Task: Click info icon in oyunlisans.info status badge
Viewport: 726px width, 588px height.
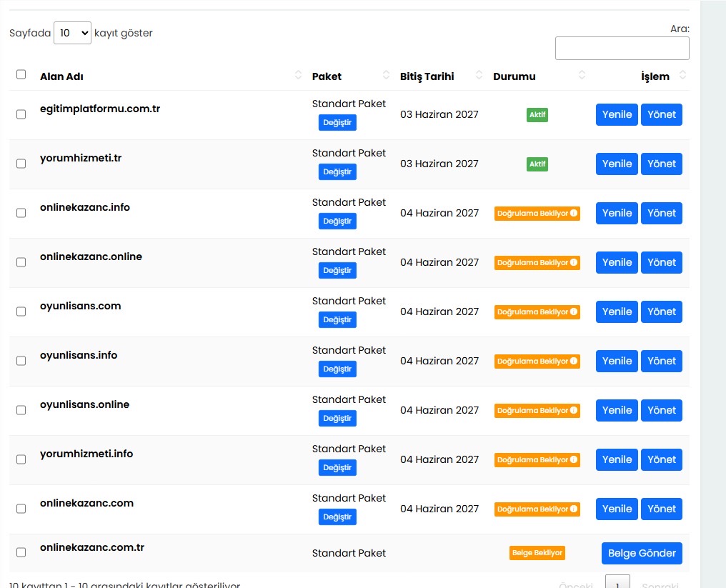Action: coord(574,361)
